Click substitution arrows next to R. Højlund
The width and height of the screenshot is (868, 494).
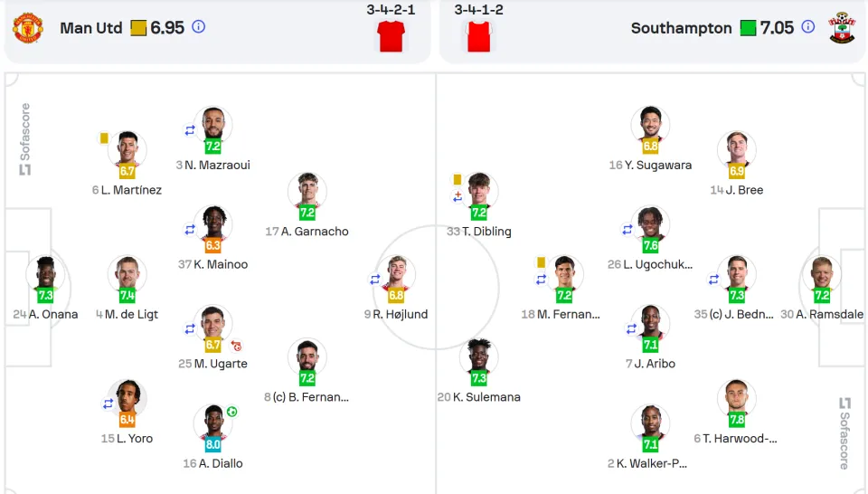coord(375,280)
